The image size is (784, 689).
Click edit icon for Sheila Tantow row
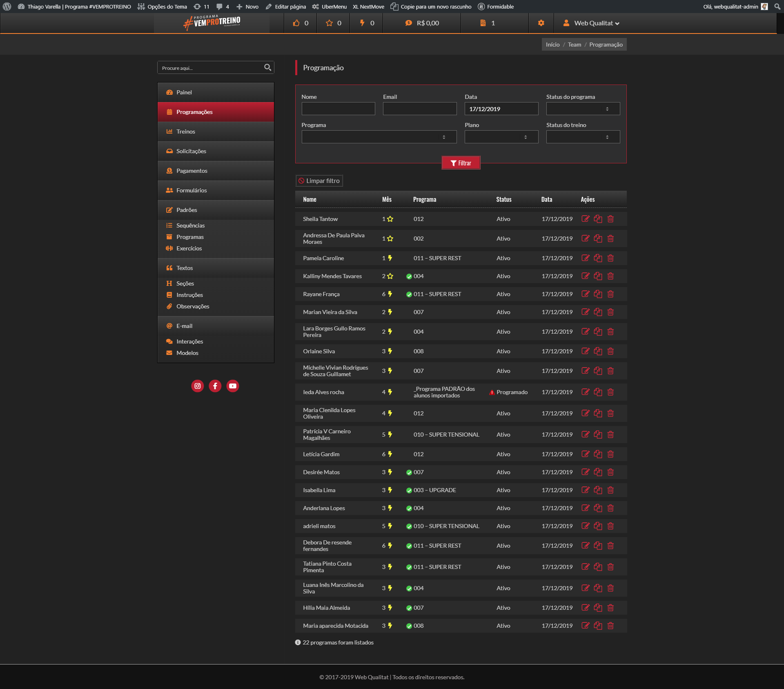pyautogui.click(x=585, y=219)
